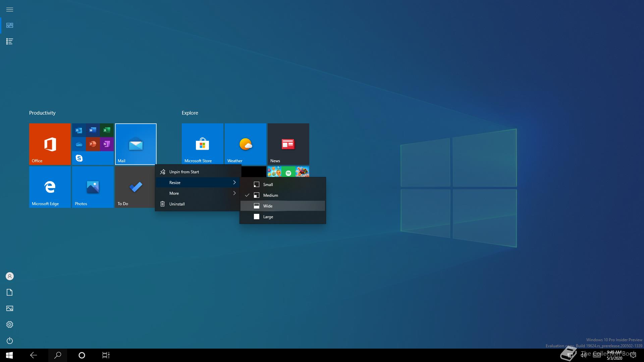This screenshot has height=362, width=644.
Task: Open Word from the Office folder tile
Action: (x=93, y=130)
